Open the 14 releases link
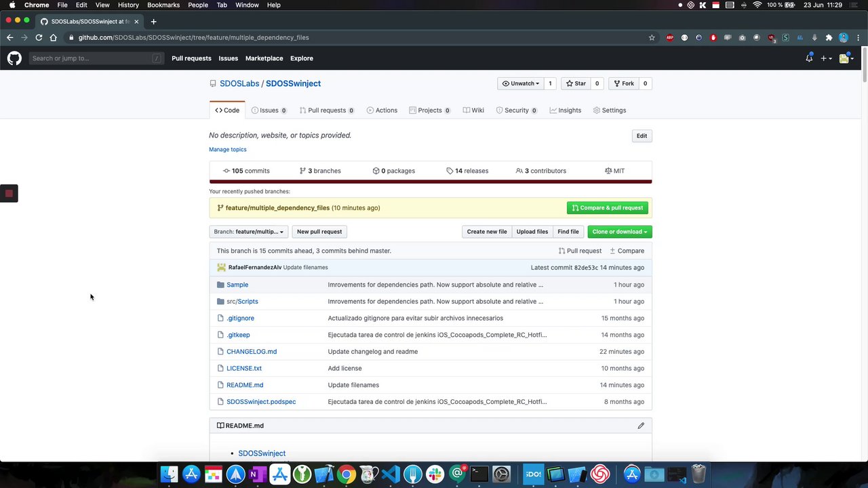Viewport: 868px width, 488px height. [x=467, y=171]
